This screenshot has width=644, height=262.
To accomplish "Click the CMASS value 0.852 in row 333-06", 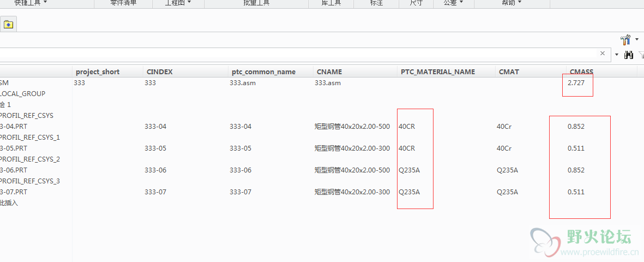I will (x=576, y=170).
